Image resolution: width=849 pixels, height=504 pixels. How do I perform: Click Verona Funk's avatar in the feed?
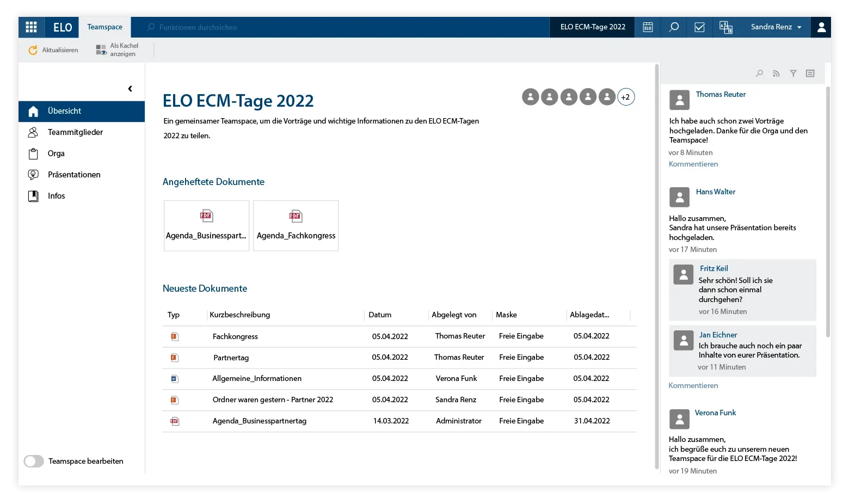[x=679, y=419]
